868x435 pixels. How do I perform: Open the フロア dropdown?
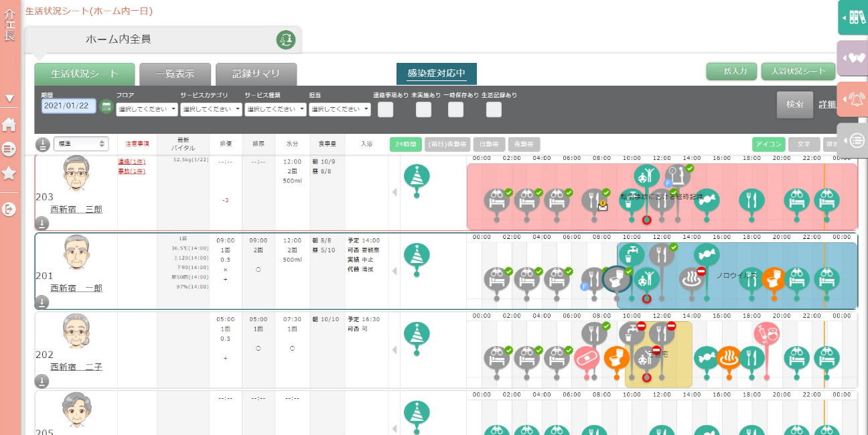(147, 109)
